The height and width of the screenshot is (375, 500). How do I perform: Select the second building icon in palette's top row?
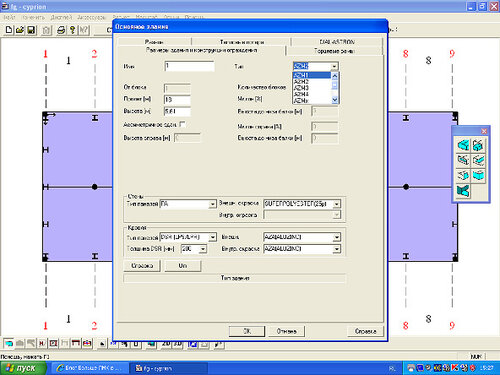[478, 145]
